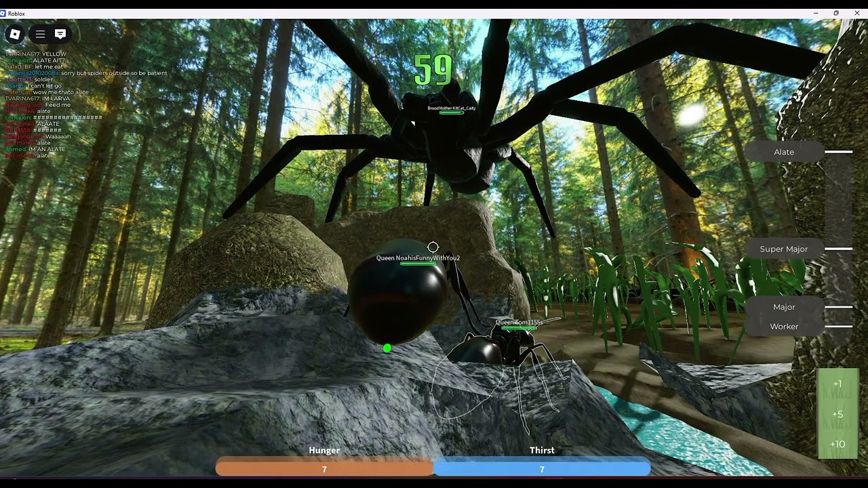
Task: Select the Major caste button
Action: 784,307
